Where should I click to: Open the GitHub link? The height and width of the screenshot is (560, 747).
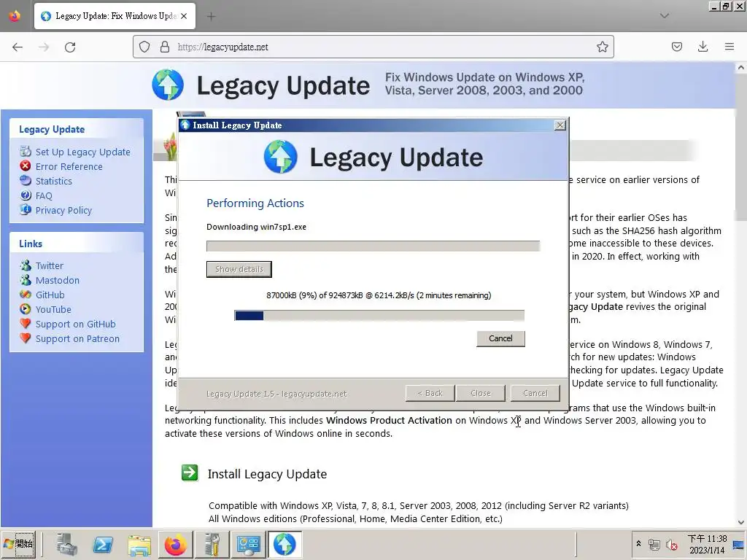(x=50, y=295)
